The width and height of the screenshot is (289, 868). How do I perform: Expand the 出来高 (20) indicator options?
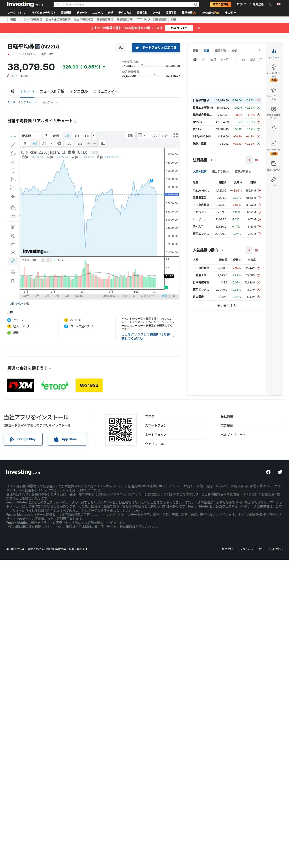click(x=38, y=260)
